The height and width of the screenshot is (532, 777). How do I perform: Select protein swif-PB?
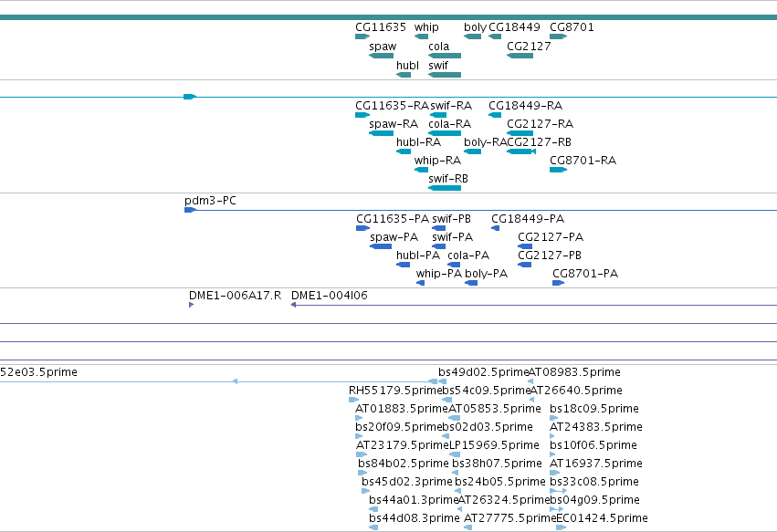coord(438,228)
